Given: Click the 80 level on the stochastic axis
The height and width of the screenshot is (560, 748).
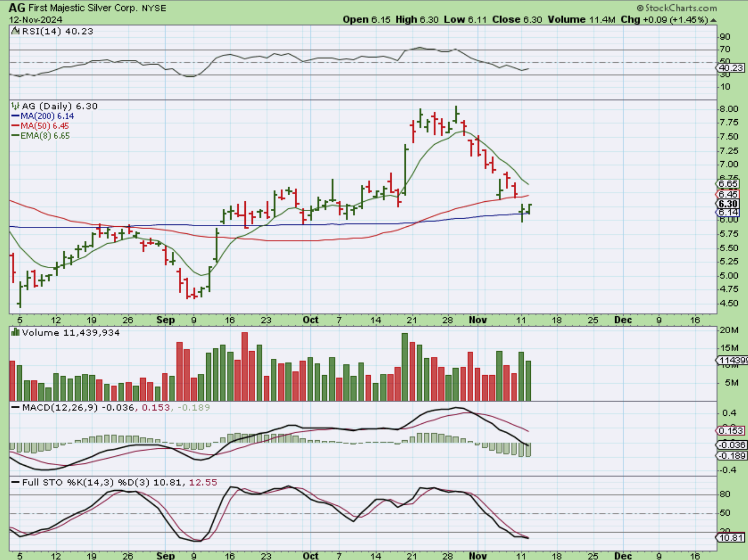Looking at the screenshot, I should [x=725, y=494].
